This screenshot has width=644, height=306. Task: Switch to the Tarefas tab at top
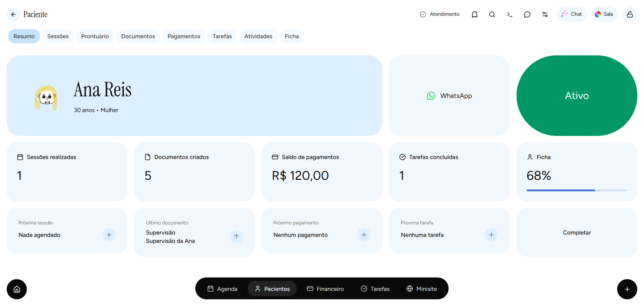[x=222, y=36]
